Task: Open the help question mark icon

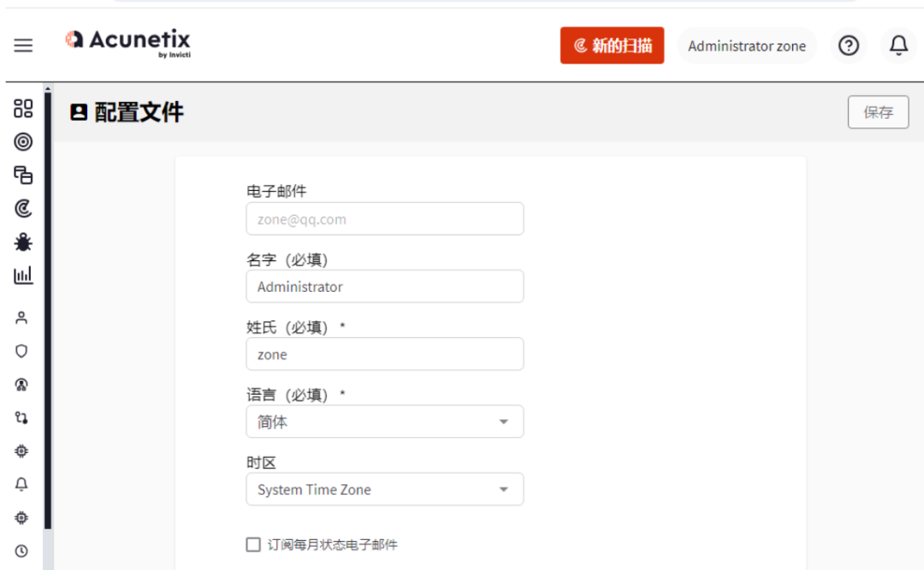Action: pos(849,45)
